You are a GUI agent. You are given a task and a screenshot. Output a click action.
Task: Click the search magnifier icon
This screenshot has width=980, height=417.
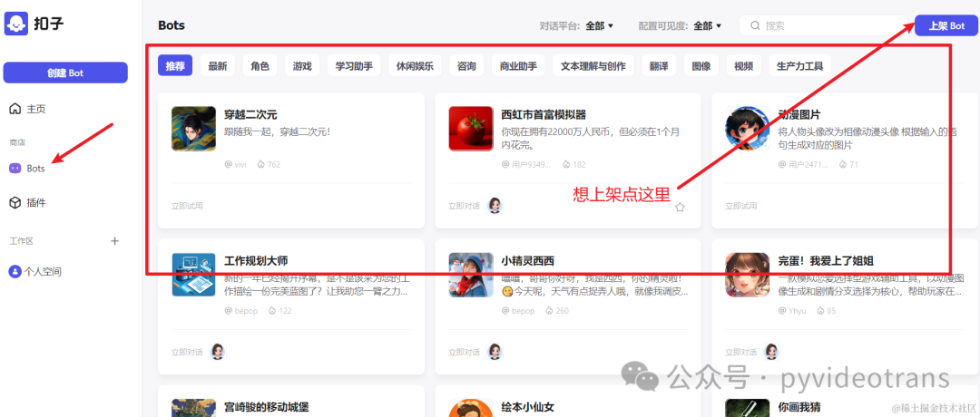pyautogui.click(x=755, y=25)
